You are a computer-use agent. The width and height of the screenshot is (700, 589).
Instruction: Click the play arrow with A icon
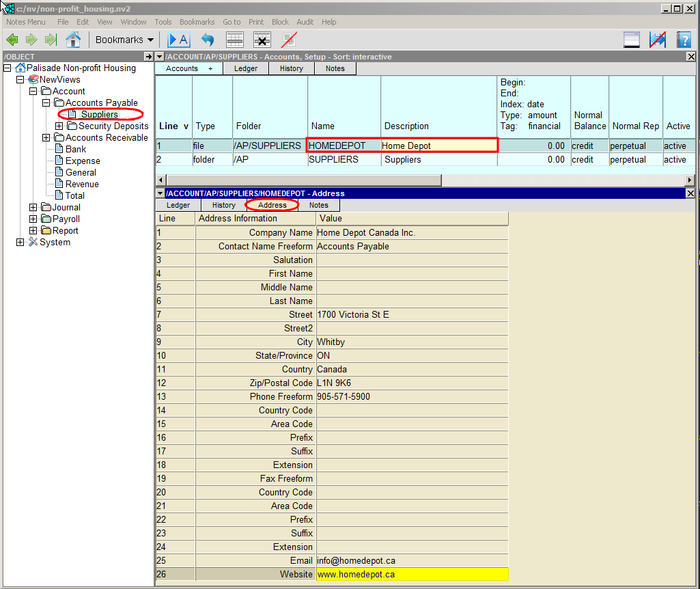click(178, 40)
